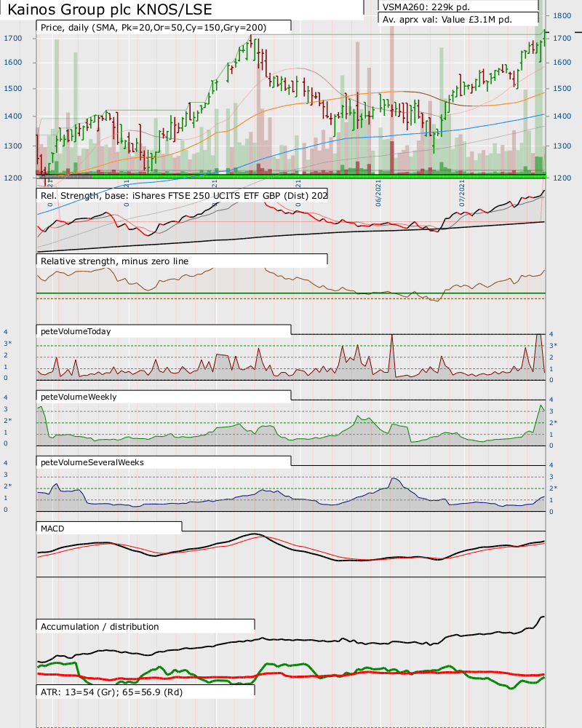The height and width of the screenshot is (728, 582).
Task: Click the Av. aprx val £3.1M pd. label
Action: (x=447, y=20)
